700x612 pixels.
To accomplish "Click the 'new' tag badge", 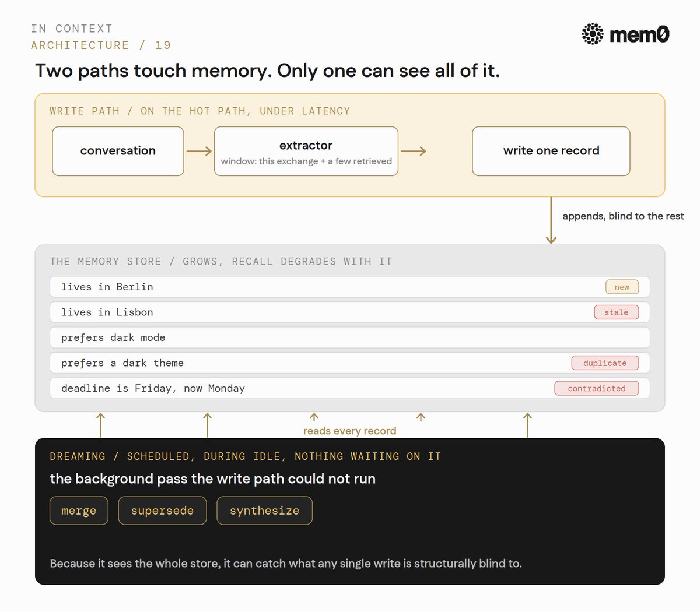I will [x=622, y=287].
